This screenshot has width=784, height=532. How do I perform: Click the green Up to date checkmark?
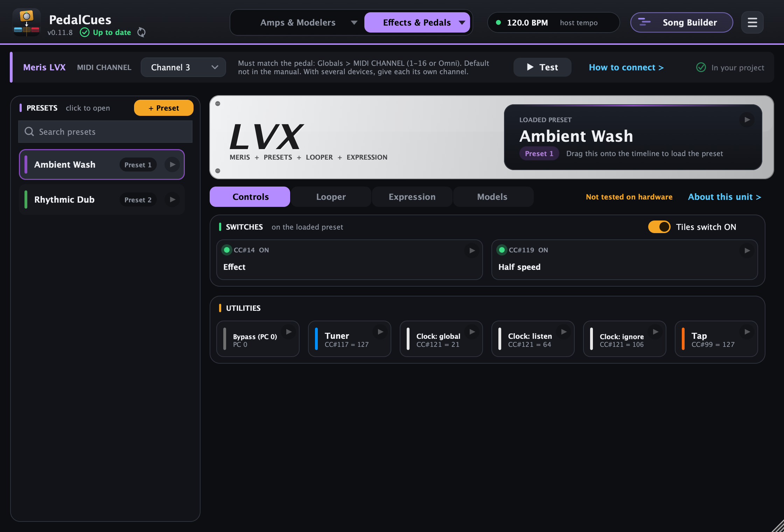[x=85, y=32]
